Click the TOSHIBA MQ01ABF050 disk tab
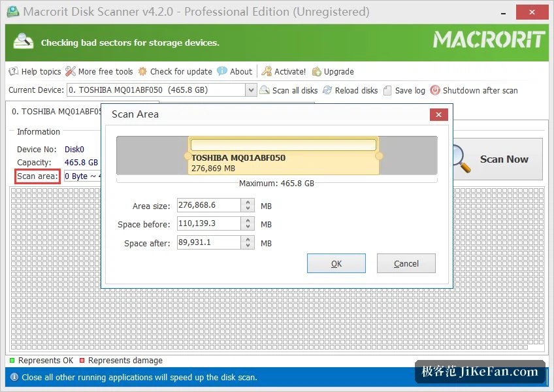This screenshot has height=392, width=554. (x=56, y=112)
